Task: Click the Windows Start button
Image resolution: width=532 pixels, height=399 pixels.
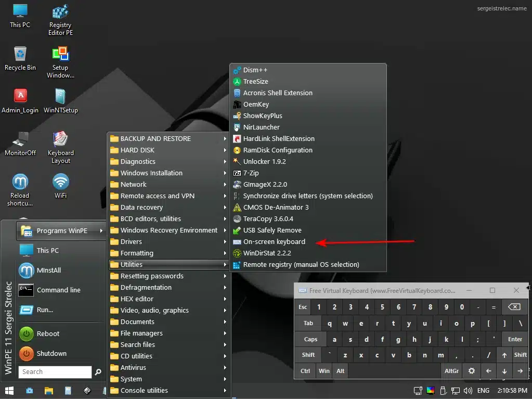Action: (9, 391)
